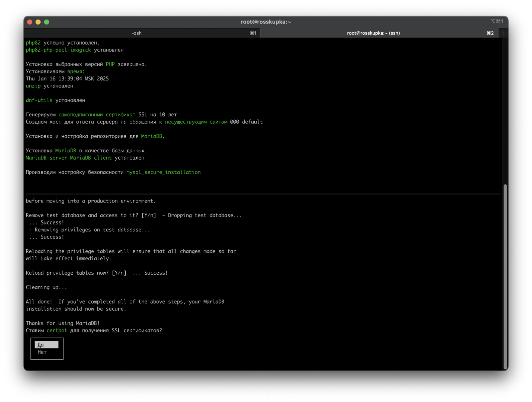Screen dimensions: 532x402
Task: Click the terminal vertical scrollbar thumb
Action: pyautogui.click(x=505, y=276)
